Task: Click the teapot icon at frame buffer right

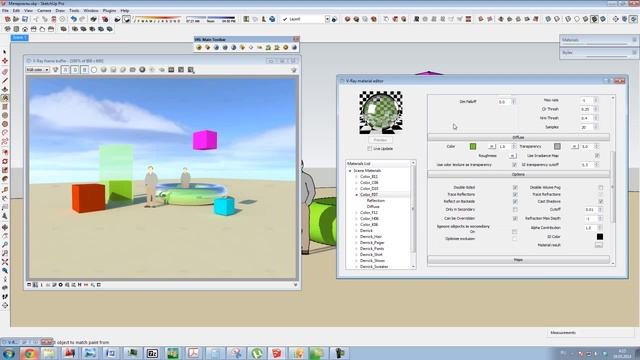Action: point(293,70)
